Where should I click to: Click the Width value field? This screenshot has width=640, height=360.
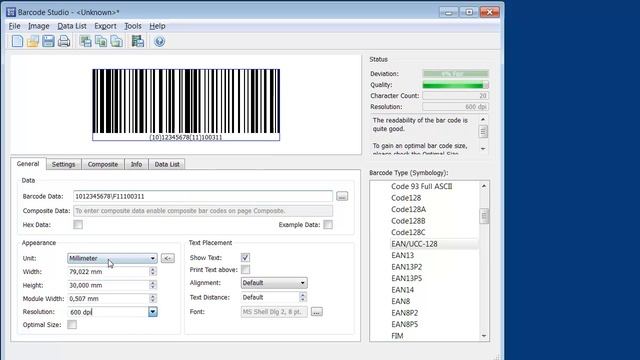click(108, 271)
